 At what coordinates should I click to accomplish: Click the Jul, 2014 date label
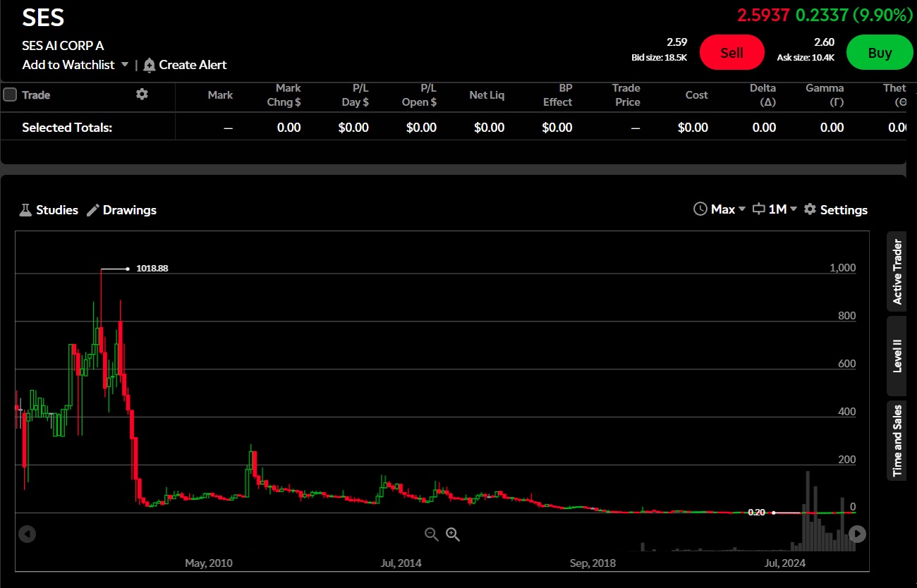[x=401, y=563]
